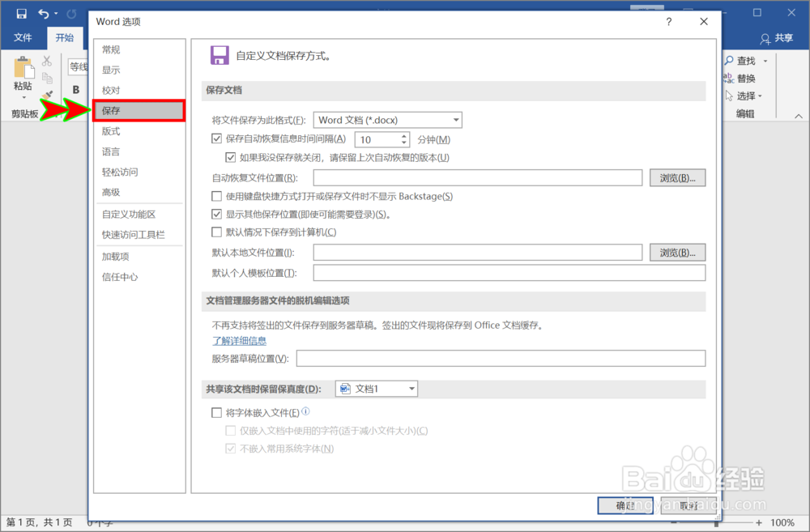Enable embed fonts in the file checkbox
The height and width of the screenshot is (532, 810).
(x=217, y=412)
